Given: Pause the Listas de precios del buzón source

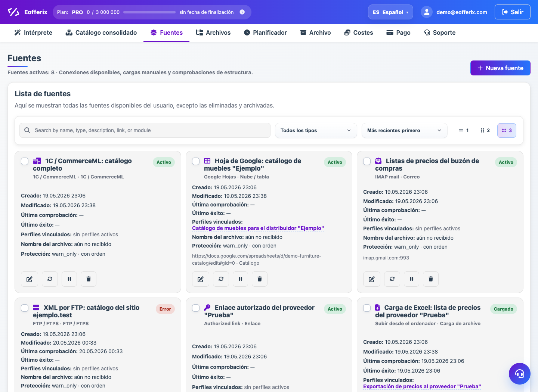Looking at the screenshot, I should pos(411,279).
